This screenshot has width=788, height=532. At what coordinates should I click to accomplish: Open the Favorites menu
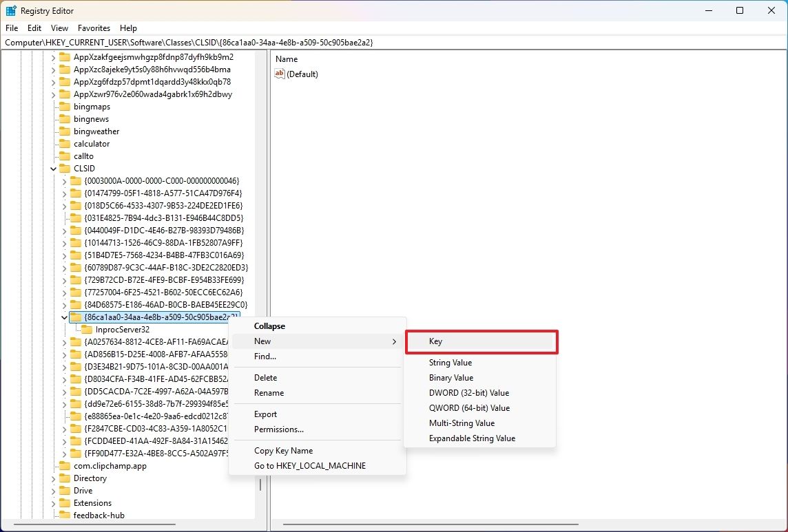point(94,28)
